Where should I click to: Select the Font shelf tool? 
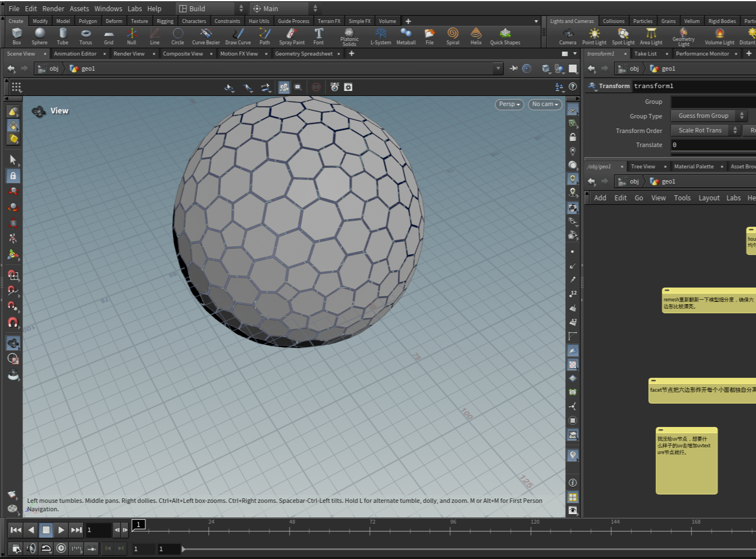(x=318, y=36)
